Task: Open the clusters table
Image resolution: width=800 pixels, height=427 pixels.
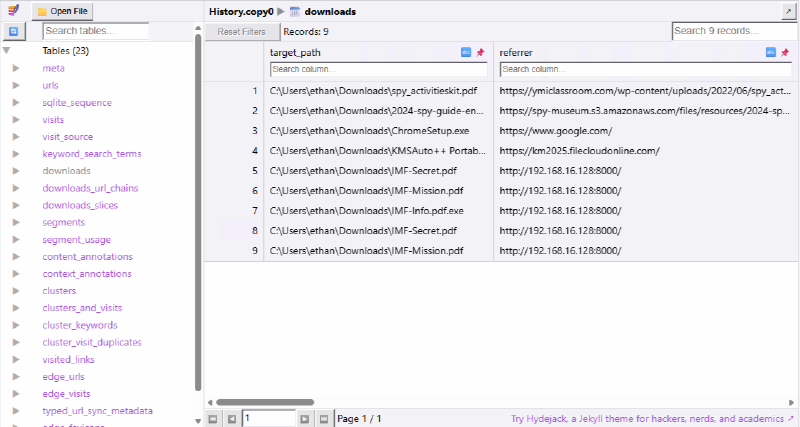Action: pos(59,291)
